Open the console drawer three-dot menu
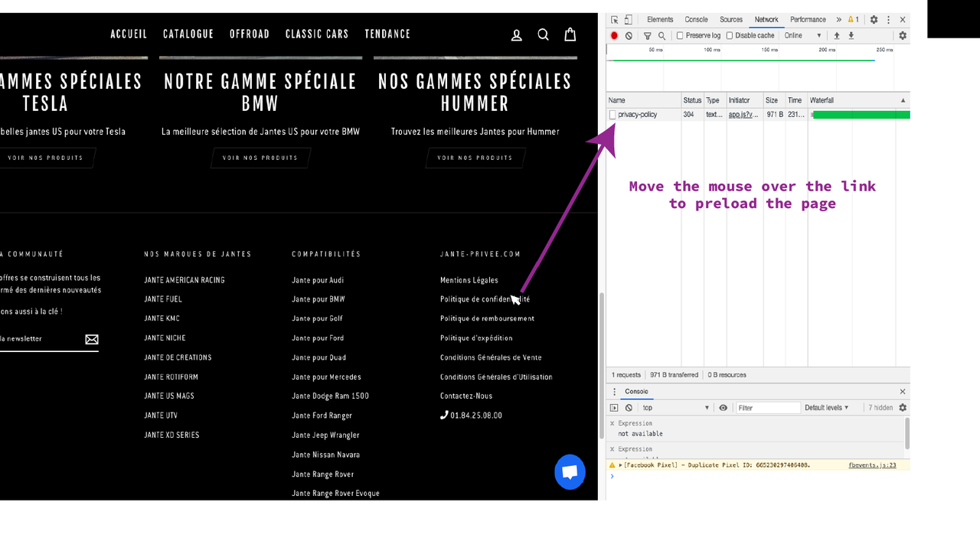Image resolution: width=980 pixels, height=551 pixels. (x=614, y=392)
